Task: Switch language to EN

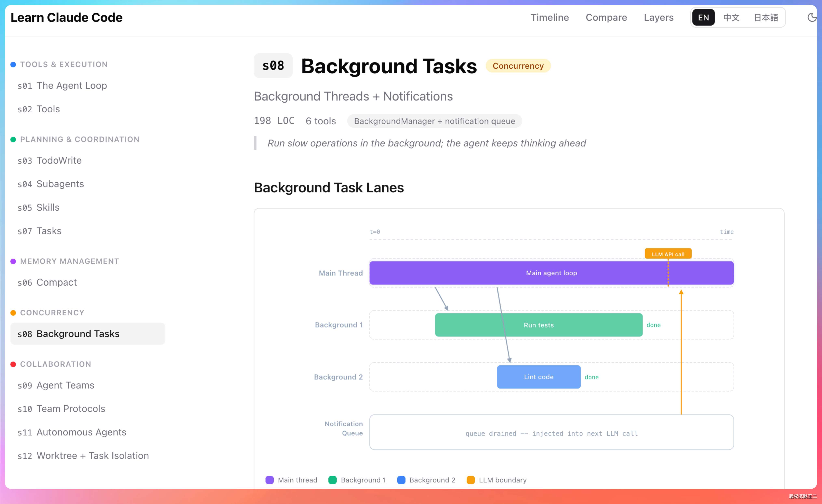Action: [703, 17]
